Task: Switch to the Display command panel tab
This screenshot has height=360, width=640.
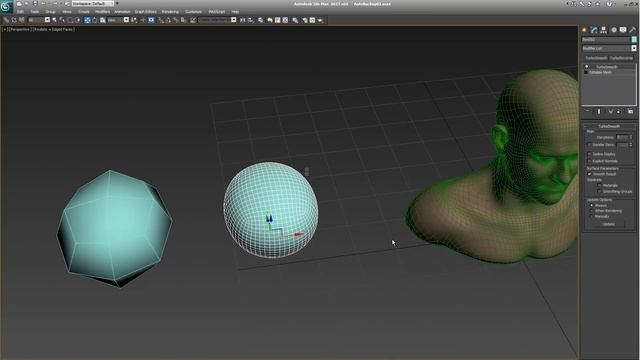Action: pos(623,30)
